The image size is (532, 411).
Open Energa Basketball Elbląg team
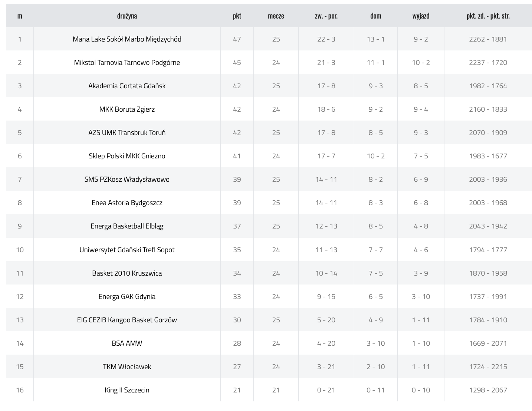[x=127, y=226]
